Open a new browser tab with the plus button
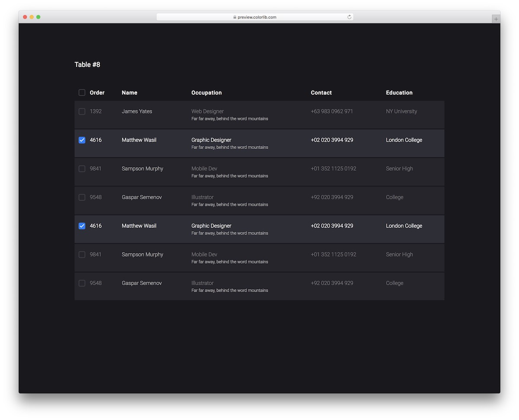The width and height of the screenshot is (519, 420). click(x=496, y=19)
